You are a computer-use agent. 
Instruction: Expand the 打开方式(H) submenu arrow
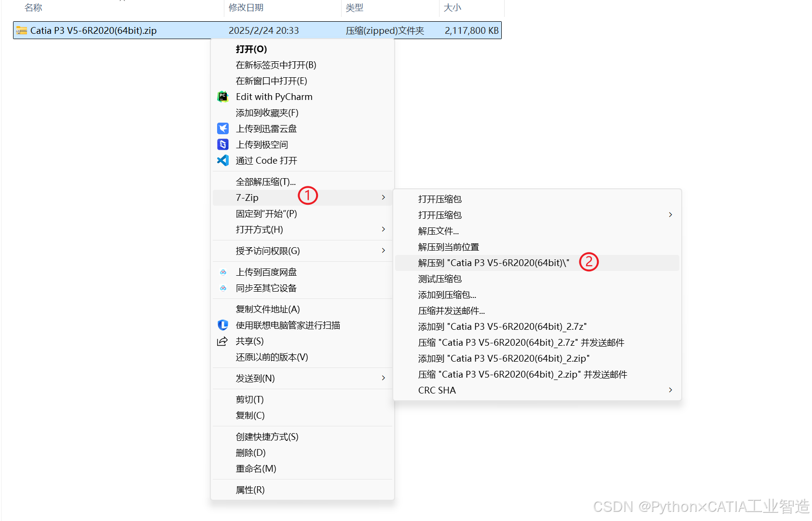[x=383, y=229]
